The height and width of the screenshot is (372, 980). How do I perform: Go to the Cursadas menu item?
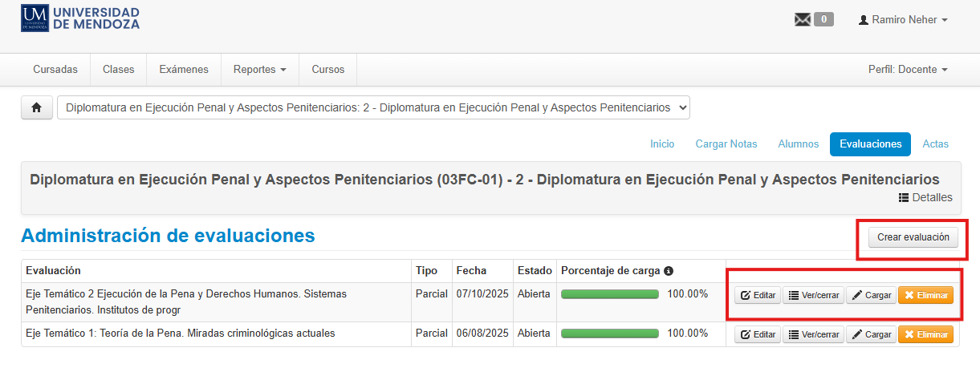(55, 70)
